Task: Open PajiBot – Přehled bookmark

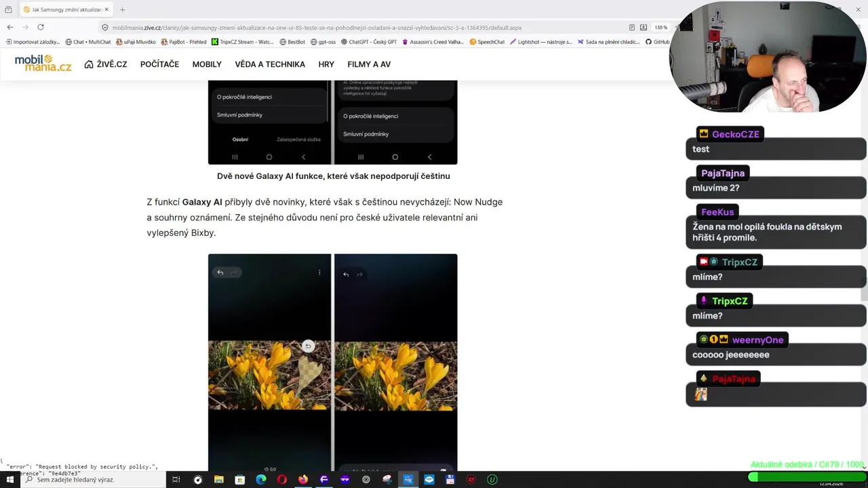Action: tap(184, 42)
